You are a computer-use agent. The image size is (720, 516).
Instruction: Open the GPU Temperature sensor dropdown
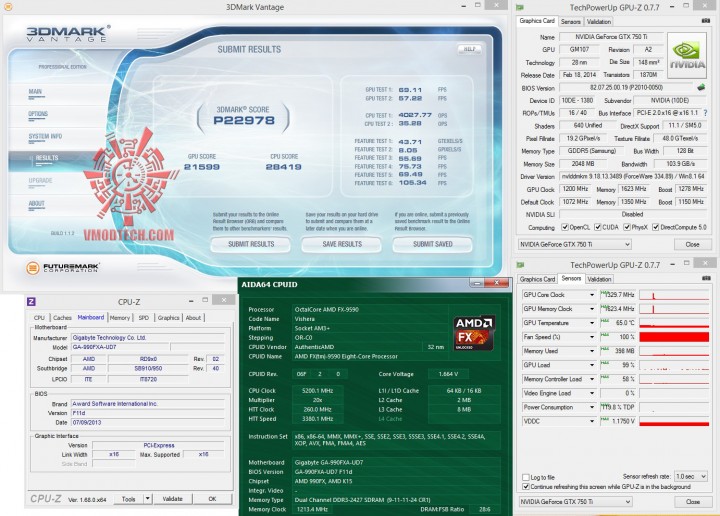pos(591,323)
